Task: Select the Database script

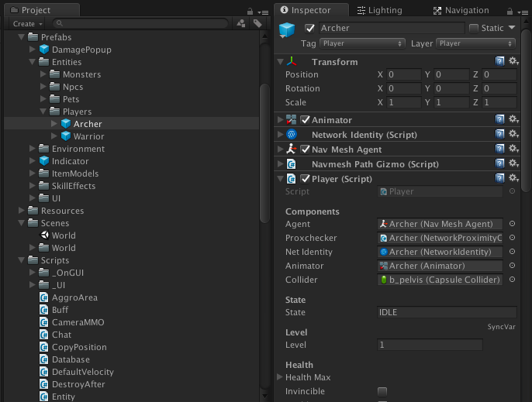Action: click(x=71, y=359)
